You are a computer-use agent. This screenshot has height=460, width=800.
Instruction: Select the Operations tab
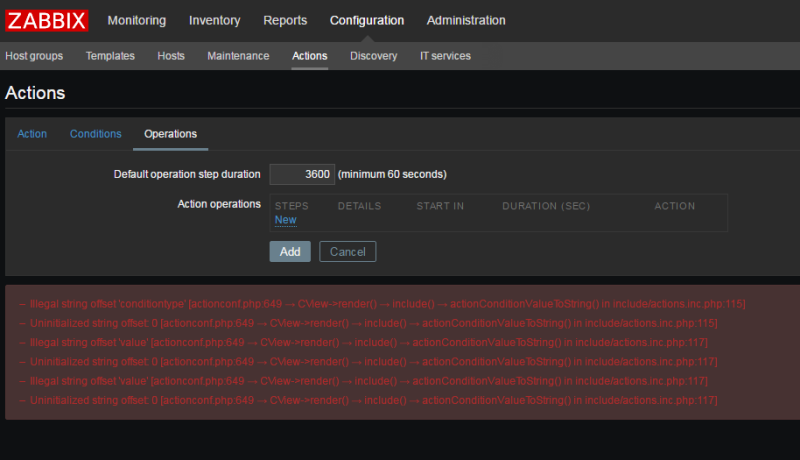[170, 134]
